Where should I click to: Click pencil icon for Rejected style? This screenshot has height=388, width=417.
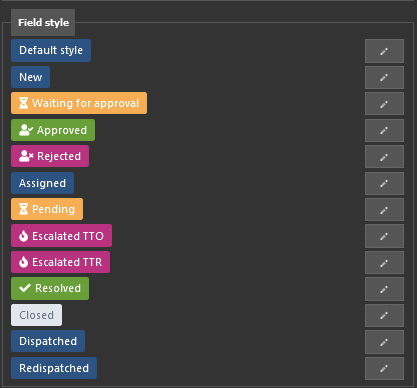coord(384,156)
